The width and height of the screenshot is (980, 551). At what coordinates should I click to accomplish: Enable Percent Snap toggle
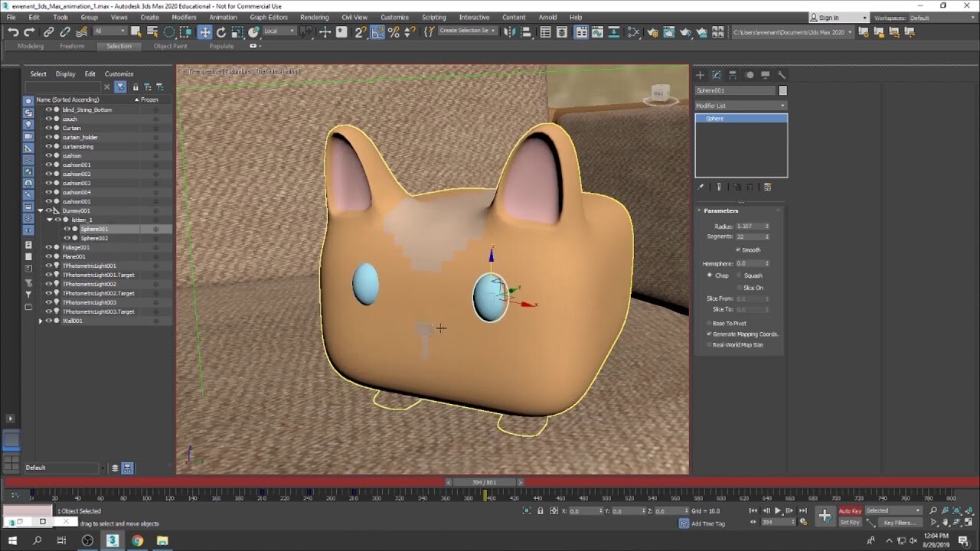click(x=394, y=32)
